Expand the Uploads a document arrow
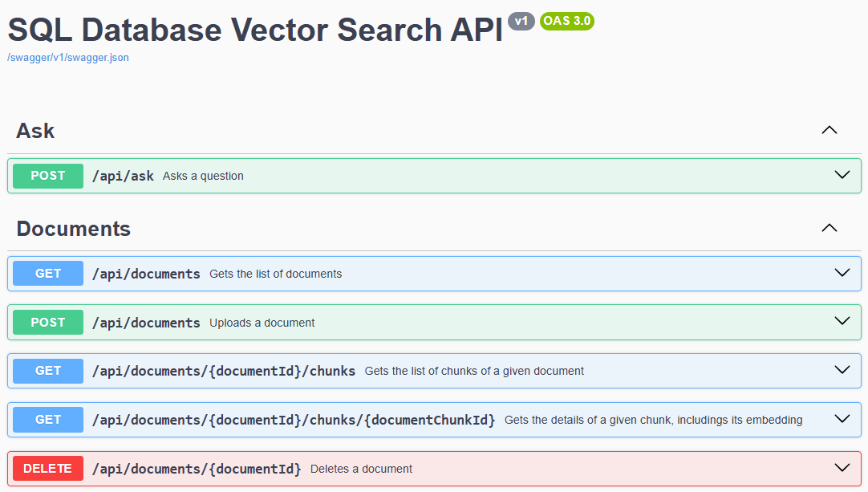This screenshot has height=492, width=868. (842, 321)
